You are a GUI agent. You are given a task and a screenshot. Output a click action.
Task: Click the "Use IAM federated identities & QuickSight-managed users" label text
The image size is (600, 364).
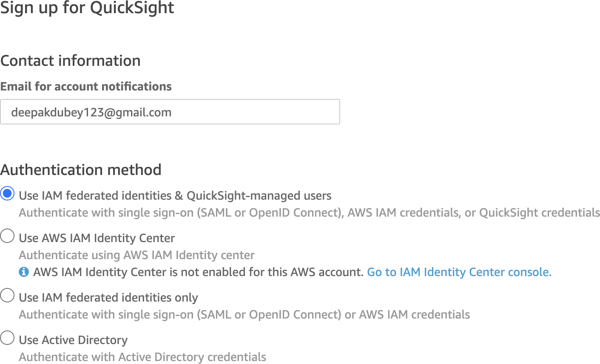point(175,196)
